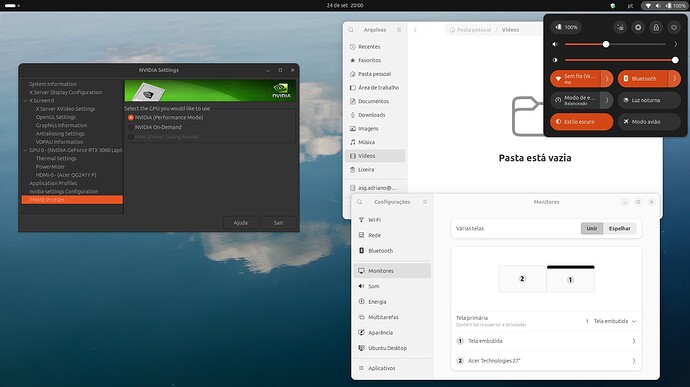690x387 pixels.
Task: Click the Espelhar button
Action: pyautogui.click(x=620, y=229)
